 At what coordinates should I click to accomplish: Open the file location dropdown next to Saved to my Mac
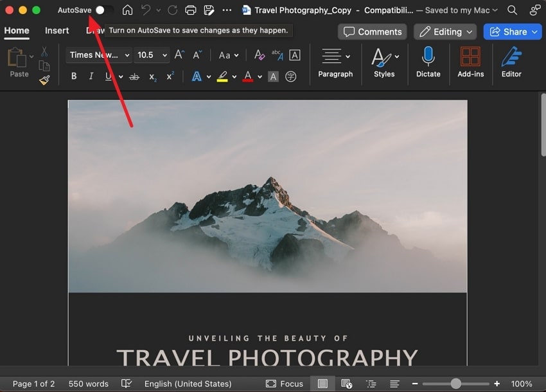click(495, 10)
